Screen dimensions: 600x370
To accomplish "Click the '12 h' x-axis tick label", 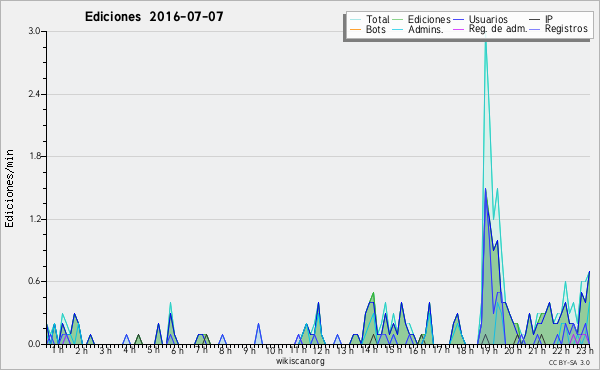I will pos(321,350).
